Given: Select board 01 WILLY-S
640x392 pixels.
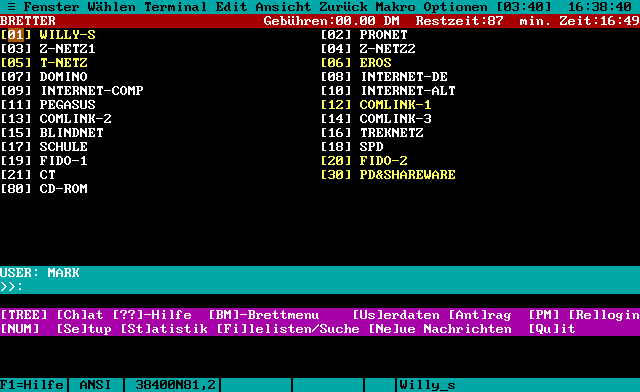Looking at the screenshot, I should click(48, 35).
